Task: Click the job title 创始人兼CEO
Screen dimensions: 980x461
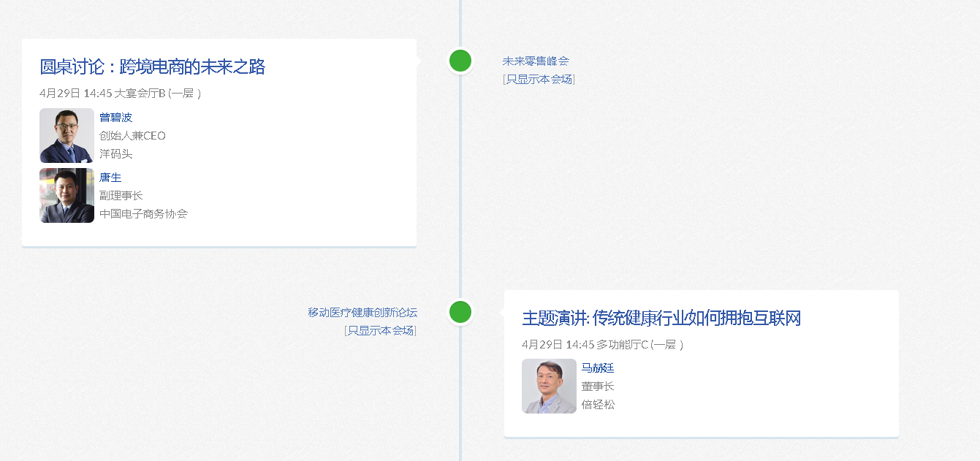Action: point(132,136)
